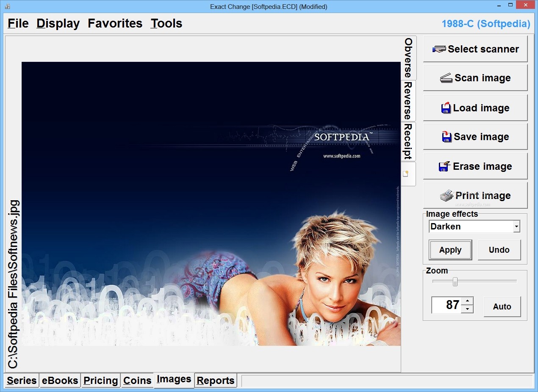Click the 1988-C (Softpedia) coin label
The height and width of the screenshot is (392, 538).
coord(486,24)
